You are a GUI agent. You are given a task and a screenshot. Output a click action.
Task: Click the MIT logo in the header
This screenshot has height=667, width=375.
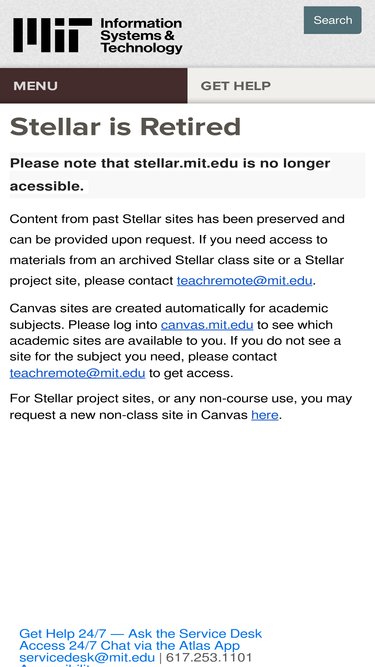click(52, 35)
